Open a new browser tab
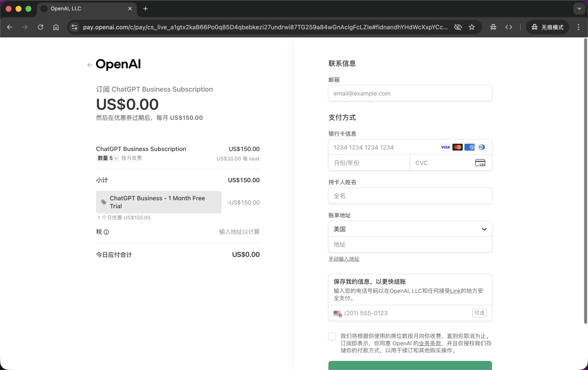The height and width of the screenshot is (370, 588). 146,9
